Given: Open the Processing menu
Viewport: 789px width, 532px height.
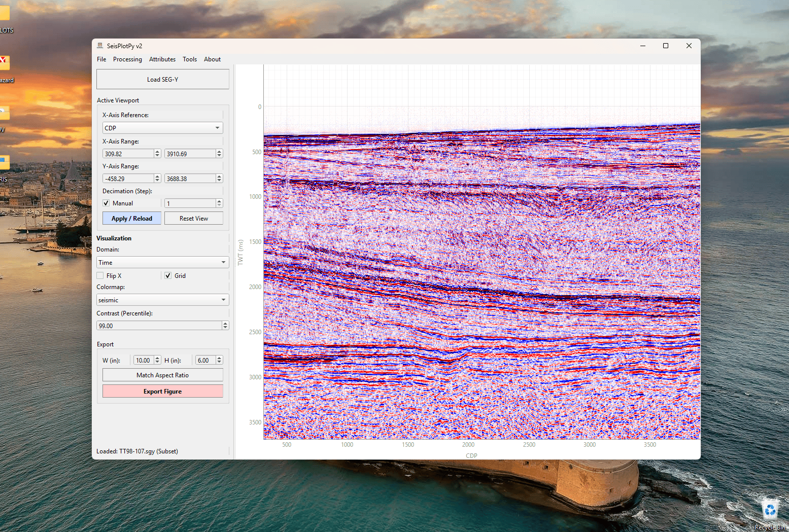Looking at the screenshot, I should [127, 59].
